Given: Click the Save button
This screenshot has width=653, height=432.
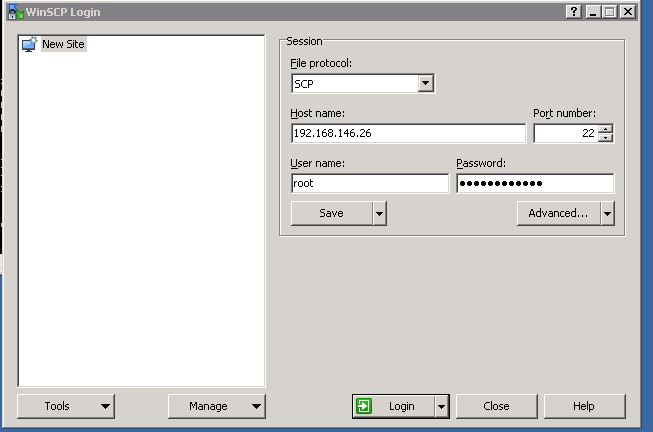Looking at the screenshot, I should click(331, 213).
